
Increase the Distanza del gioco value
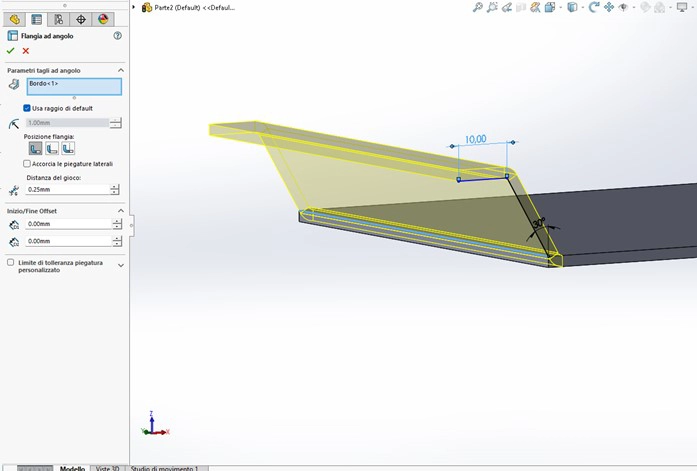[x=116, y=186]
